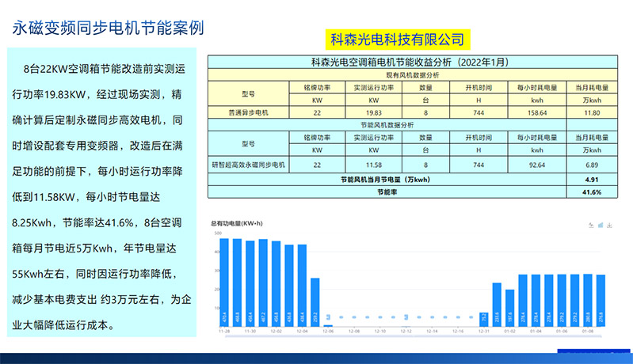
Task: Click the 普通异步电机 row label
Action: coord(248,112)
